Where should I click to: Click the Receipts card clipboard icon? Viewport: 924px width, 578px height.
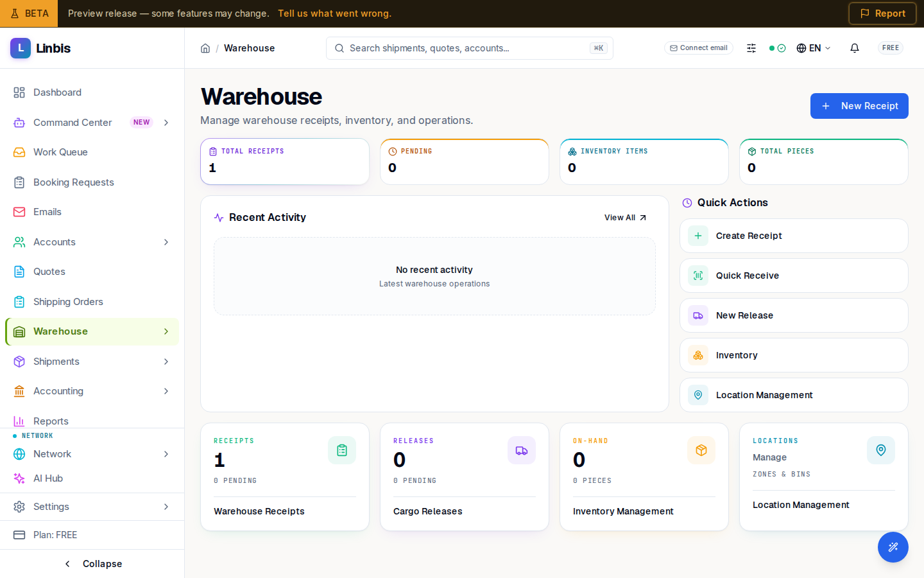tap(342, 450)
